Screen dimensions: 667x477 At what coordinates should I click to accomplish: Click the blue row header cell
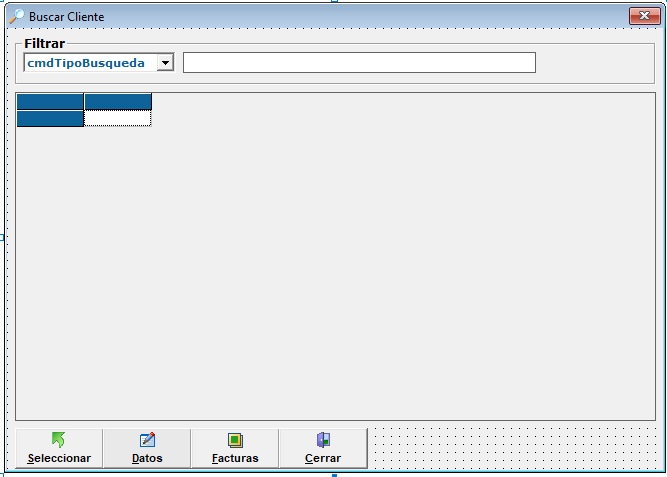pos(50,118)
